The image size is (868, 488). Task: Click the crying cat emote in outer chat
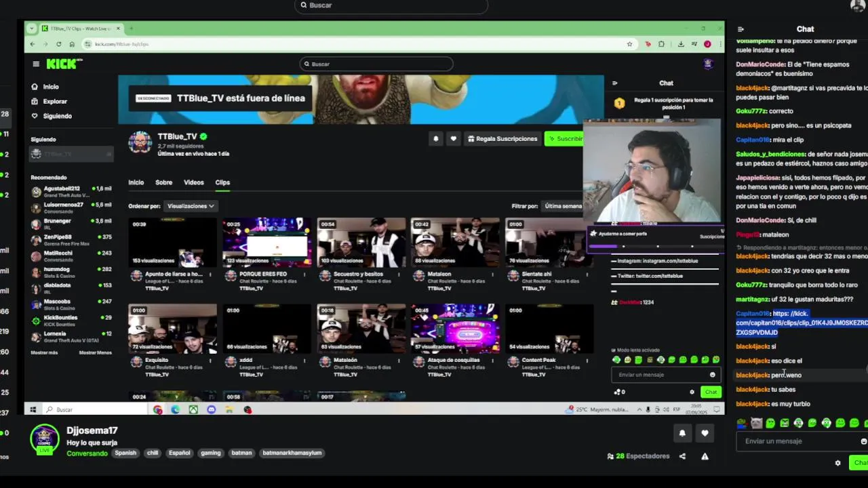[756, 424]
